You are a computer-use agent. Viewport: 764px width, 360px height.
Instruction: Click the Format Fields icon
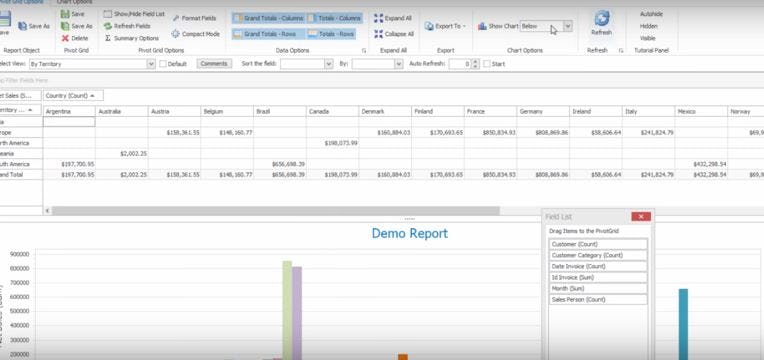176,18
